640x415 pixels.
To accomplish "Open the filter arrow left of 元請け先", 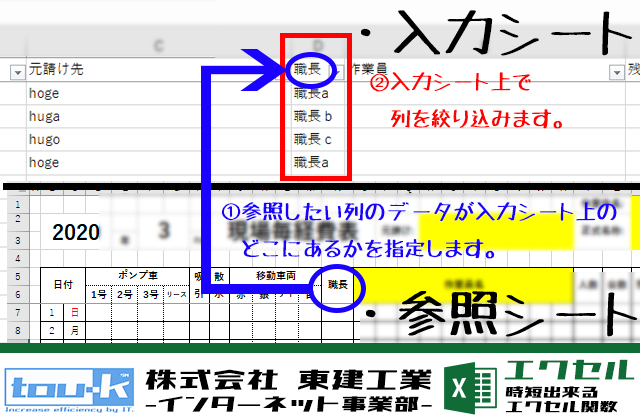I will (x=16, y=71).
